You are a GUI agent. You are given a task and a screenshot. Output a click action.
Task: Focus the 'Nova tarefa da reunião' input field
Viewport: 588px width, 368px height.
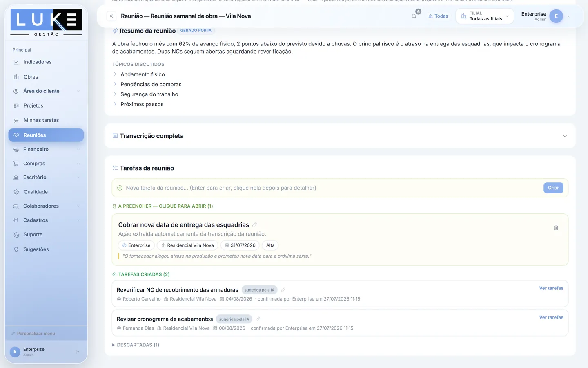click(333, 188)
